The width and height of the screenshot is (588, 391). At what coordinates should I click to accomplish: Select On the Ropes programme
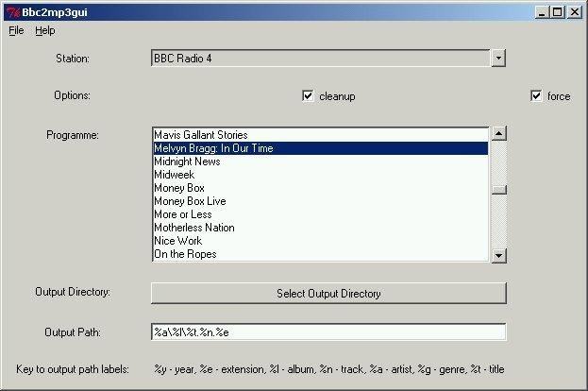(321, 254)
